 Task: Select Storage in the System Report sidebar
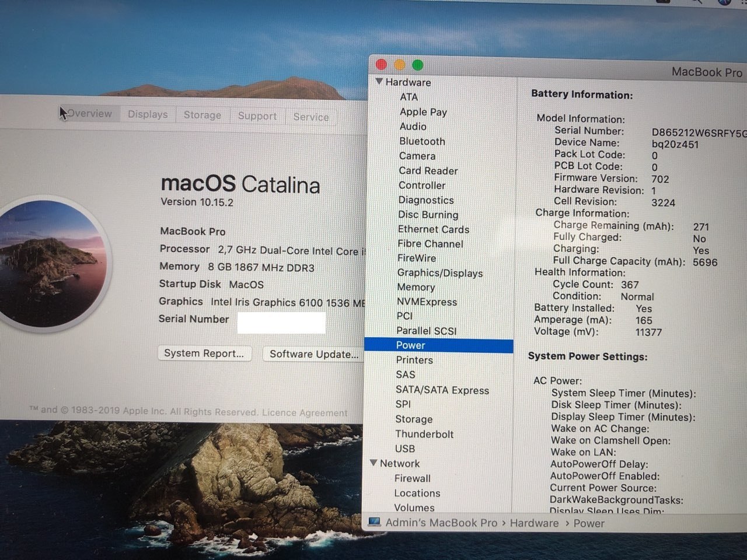pyautogui.click(x=414, y=419)
